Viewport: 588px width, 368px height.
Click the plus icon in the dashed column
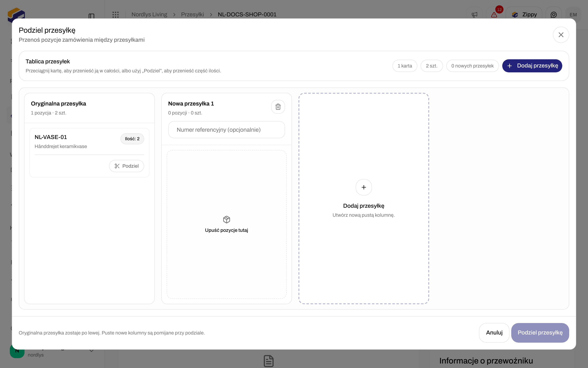[364, 187]
